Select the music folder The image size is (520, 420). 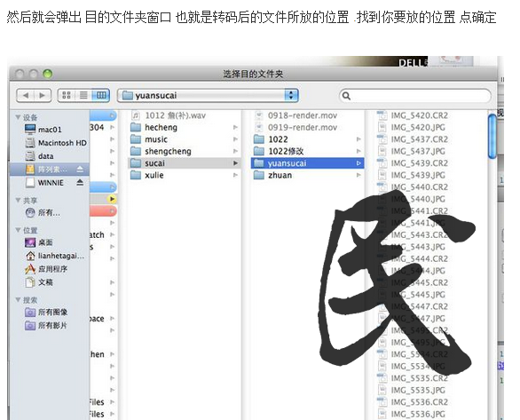[x=149, y=139]
